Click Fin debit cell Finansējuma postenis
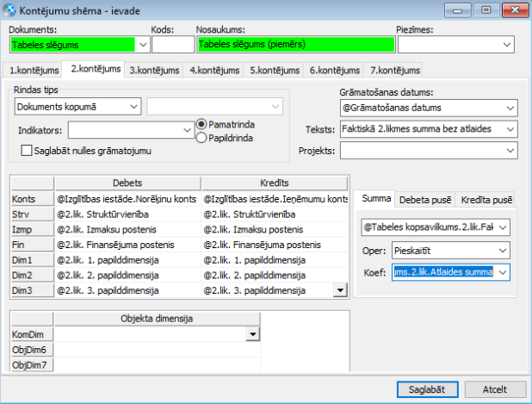This screenshot has height=404, width=532. pyautogui.click(x=127, y=245)
